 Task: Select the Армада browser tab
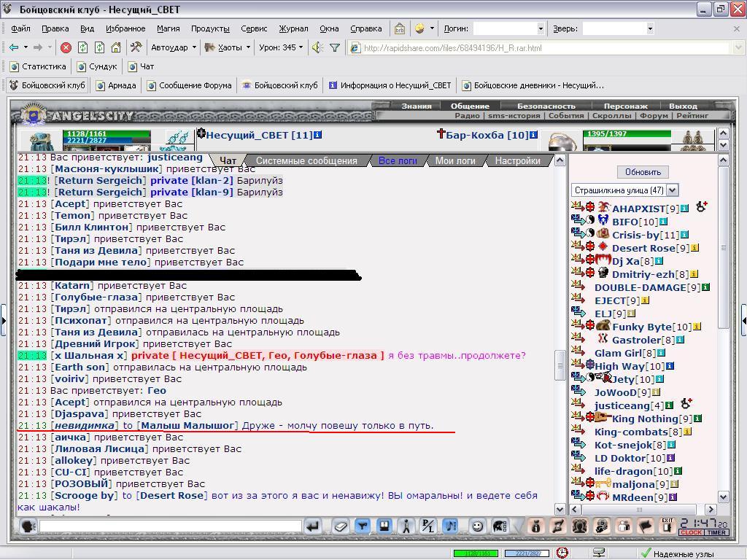(x=116, y=86)
